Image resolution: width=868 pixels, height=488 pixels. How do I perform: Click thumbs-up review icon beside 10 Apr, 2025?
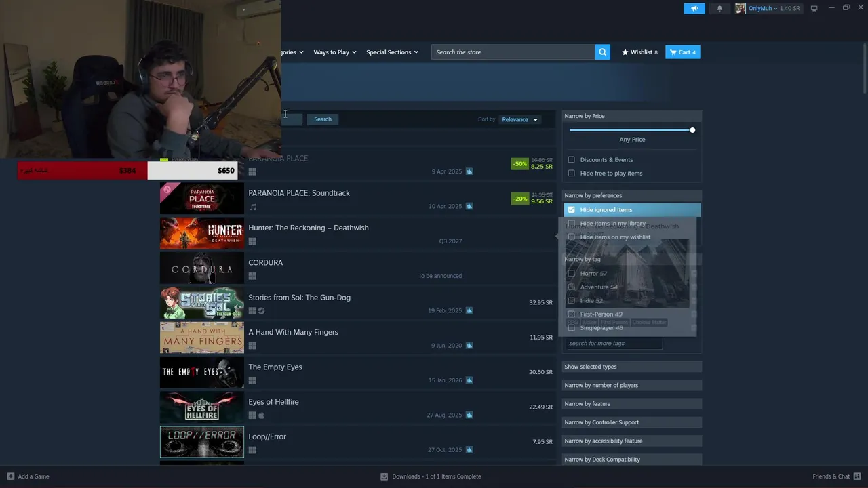click(469, 206)
